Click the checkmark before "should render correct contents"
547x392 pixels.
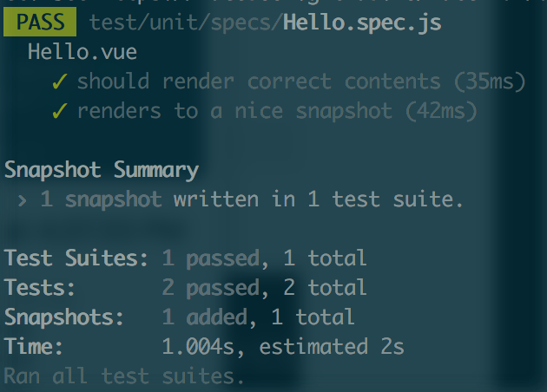[x=60, y=82]
